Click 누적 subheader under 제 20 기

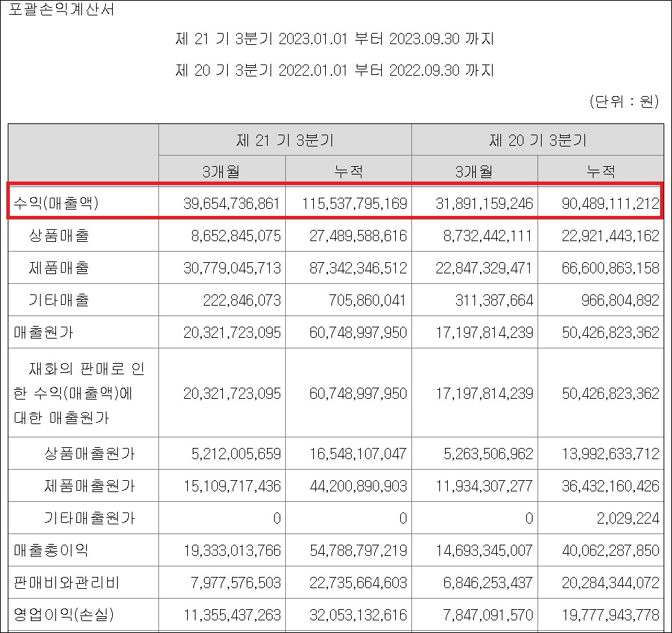601,172
